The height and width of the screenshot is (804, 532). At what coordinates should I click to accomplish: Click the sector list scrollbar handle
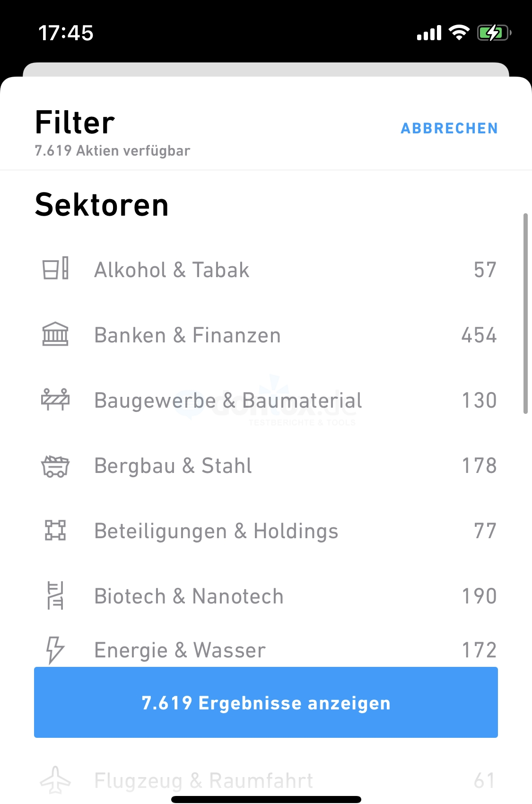coord(525,314)
